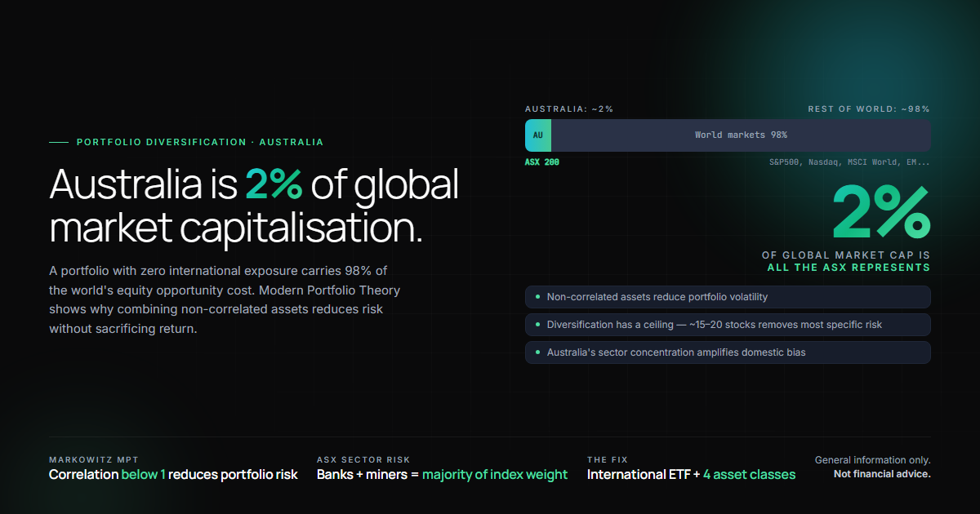
Task: Click 'S&P500, Nasdaq, MSCI World, EM...' caption
Action: [849, 162]
